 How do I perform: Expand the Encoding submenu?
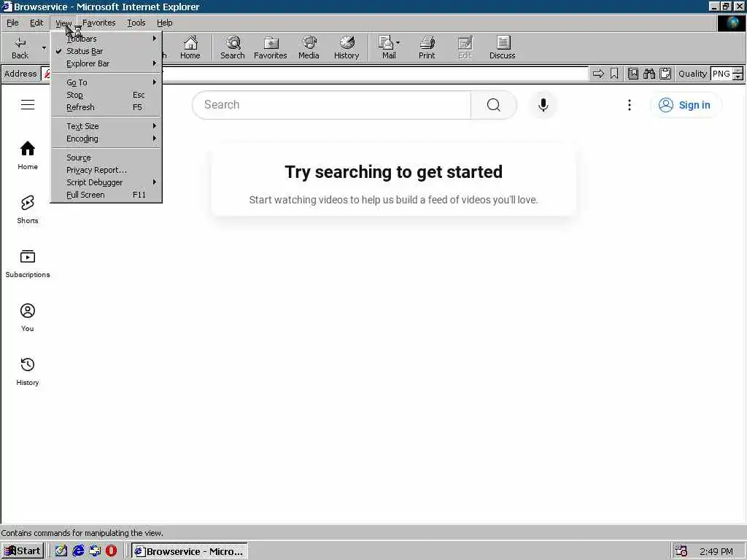click(x=107, y=139)
